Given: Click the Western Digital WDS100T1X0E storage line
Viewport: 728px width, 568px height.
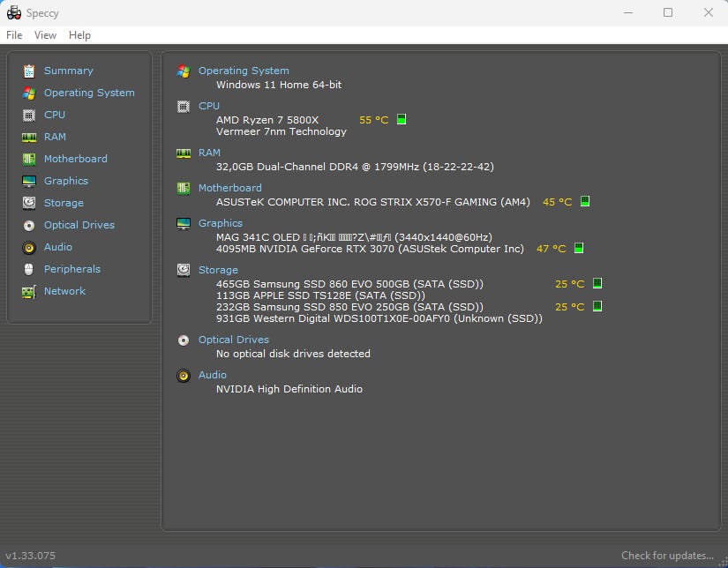Looking at the screenshot, I should click(379, 318).
